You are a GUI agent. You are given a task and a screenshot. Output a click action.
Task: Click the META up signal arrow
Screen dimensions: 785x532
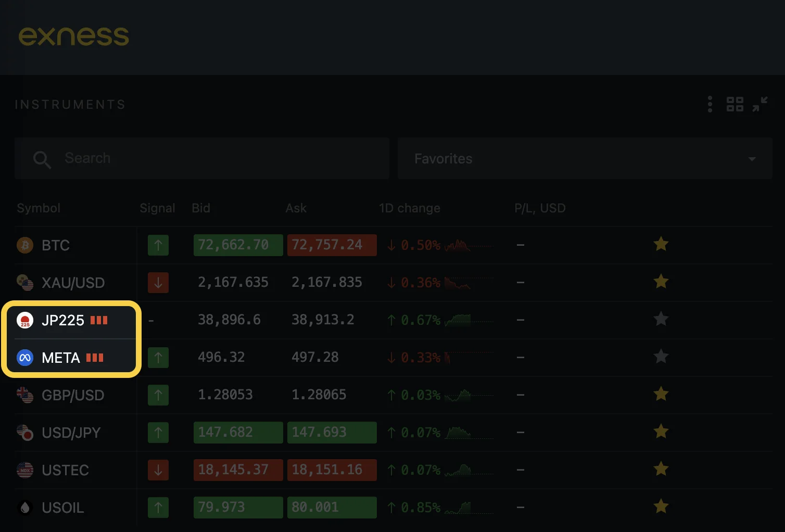coord(158,357)
